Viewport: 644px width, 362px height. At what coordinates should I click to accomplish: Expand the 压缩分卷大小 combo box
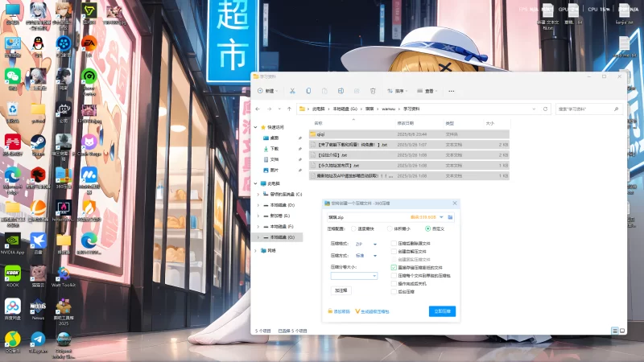click(x=374, y=276)
